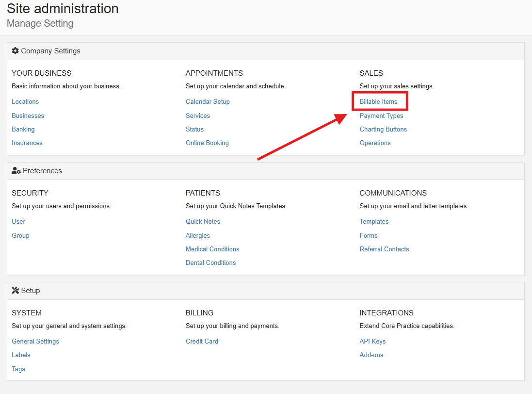
Task: Open Dental Conditions settings
Action: click(210, 263)
